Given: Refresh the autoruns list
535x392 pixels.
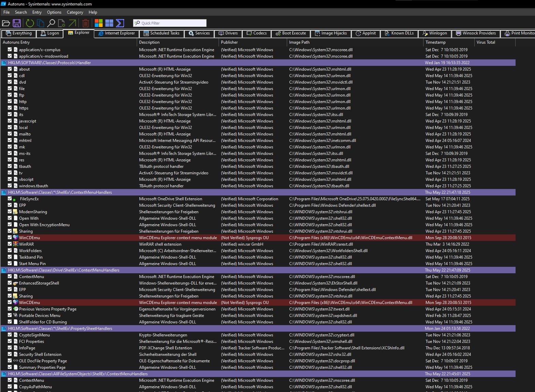Looking at the screenshot, I should pos(30,23).
